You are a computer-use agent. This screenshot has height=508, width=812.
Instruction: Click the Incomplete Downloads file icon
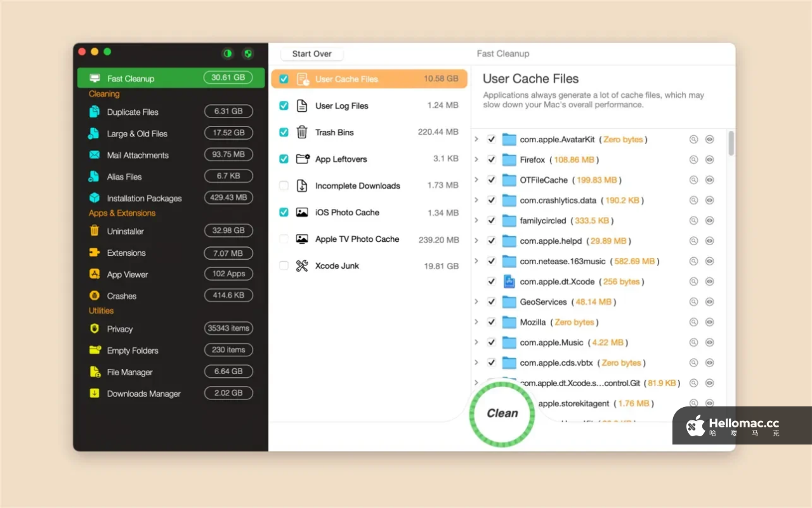click(302, 185)
